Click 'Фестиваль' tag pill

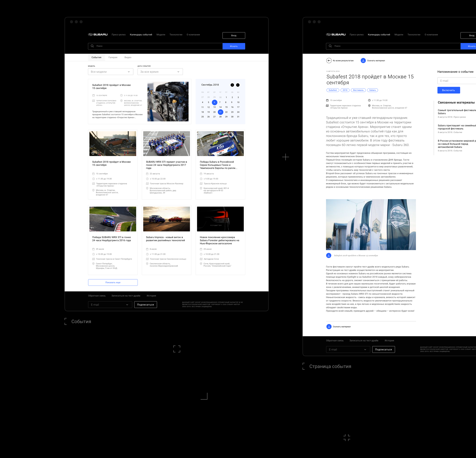click(358, 90)
